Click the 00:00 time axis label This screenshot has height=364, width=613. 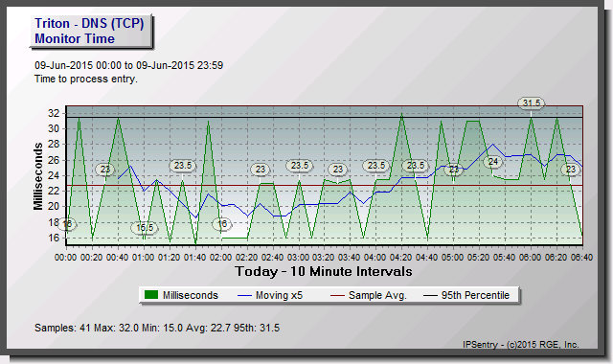(x=66, y=258)
